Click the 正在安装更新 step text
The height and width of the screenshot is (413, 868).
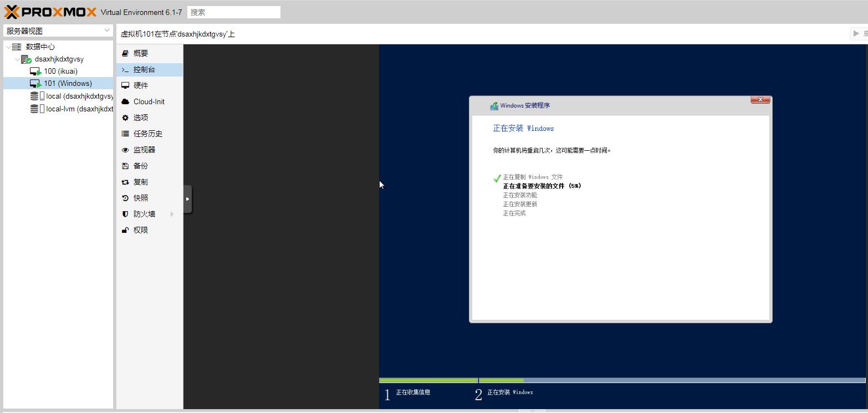pyautogui.click(x=520, y=204)
